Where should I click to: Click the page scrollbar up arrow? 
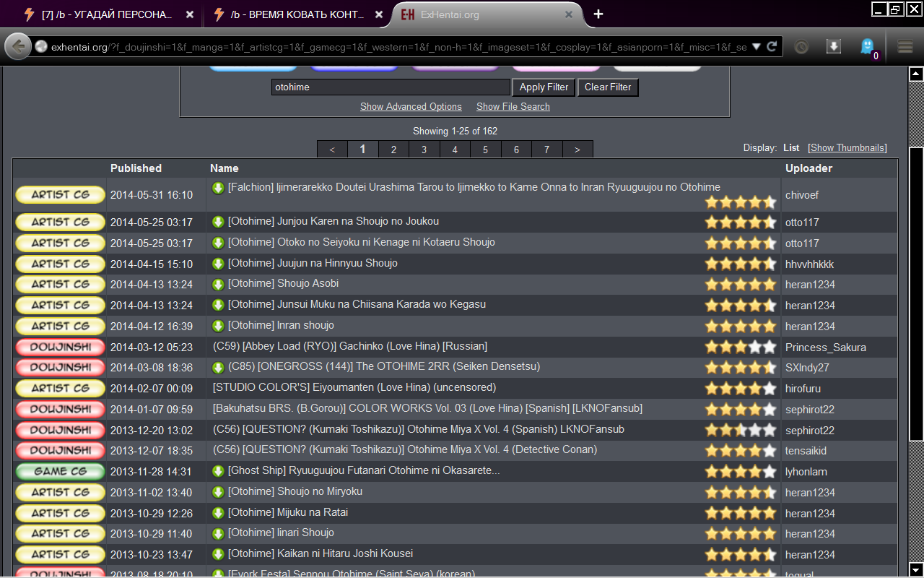pyautogui.click(x=916, y=74)
